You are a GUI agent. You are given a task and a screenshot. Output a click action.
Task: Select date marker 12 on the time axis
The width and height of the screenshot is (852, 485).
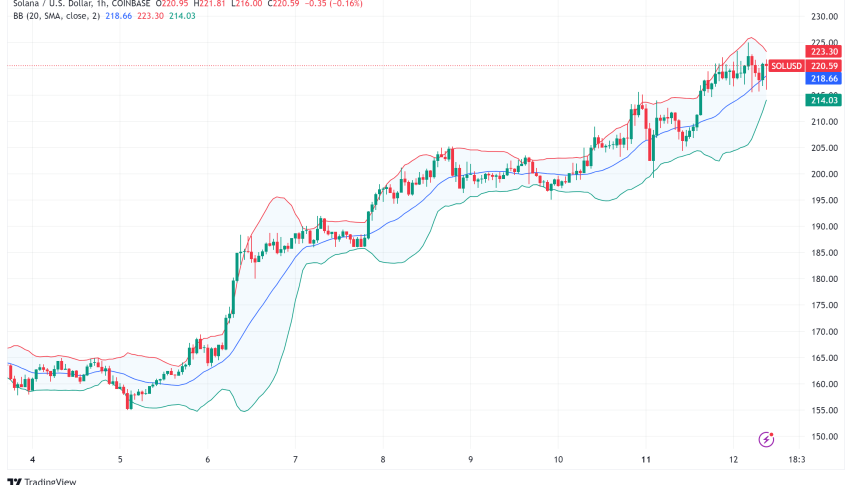(x=734, y=459)
